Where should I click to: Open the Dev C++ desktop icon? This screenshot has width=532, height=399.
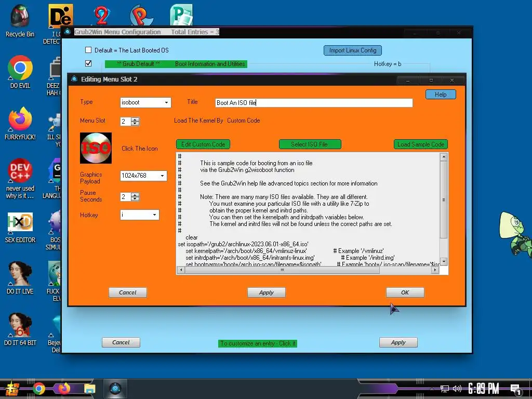point(20,178)
